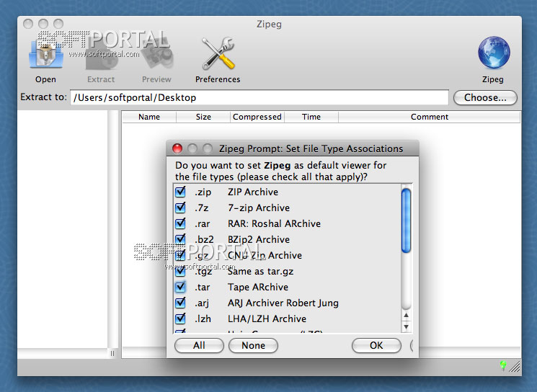The image size is (537, 392).
Task: Confirm associations with OK button
Action: coord(376,345)
